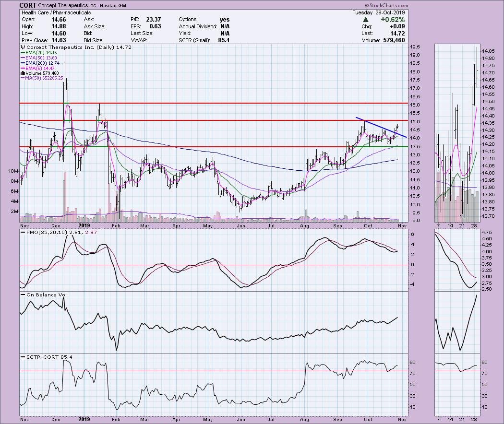This screenshot has width=504, height=424.
Task: Select the VWAP label
Action: pyautogui.click(x=139, y=40)
